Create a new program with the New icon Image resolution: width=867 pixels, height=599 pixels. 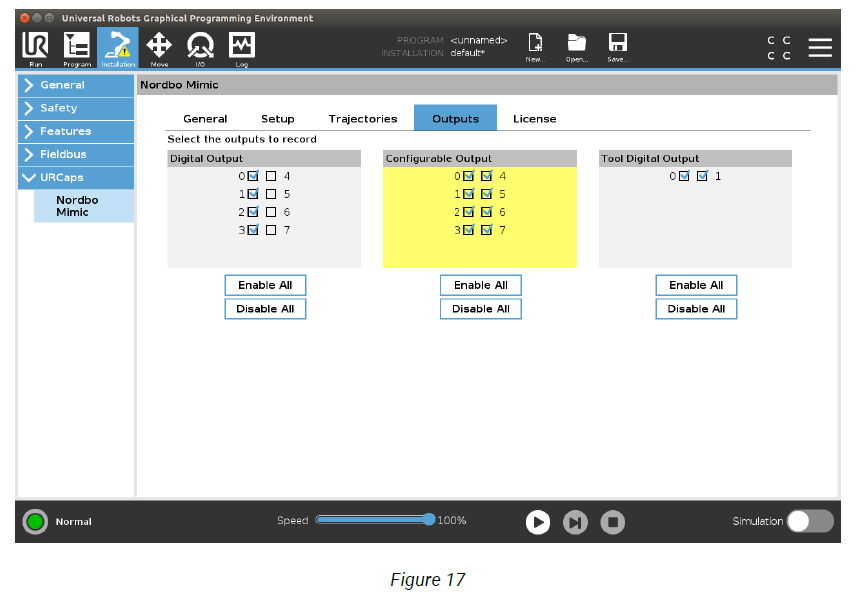[535, 46]
